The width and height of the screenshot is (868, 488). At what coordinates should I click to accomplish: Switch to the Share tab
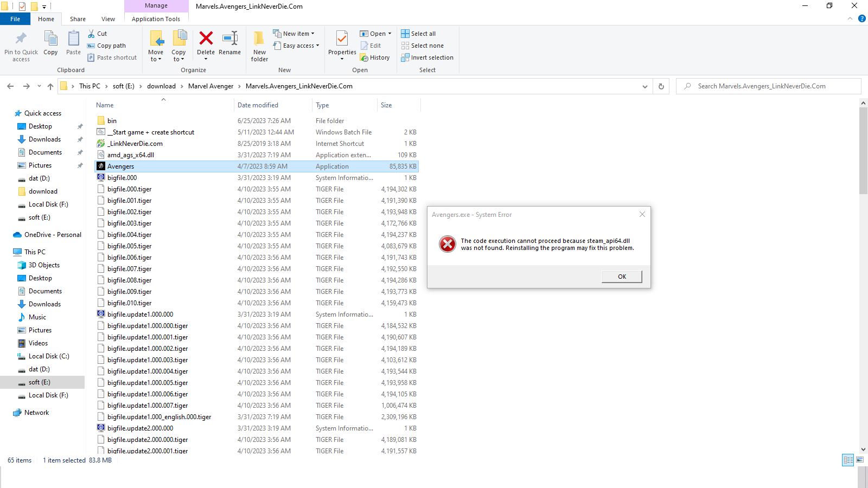[78, 18]
